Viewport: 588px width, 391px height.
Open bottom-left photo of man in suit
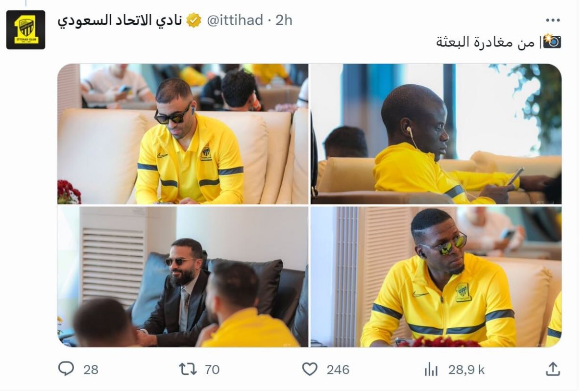point(183,277)
